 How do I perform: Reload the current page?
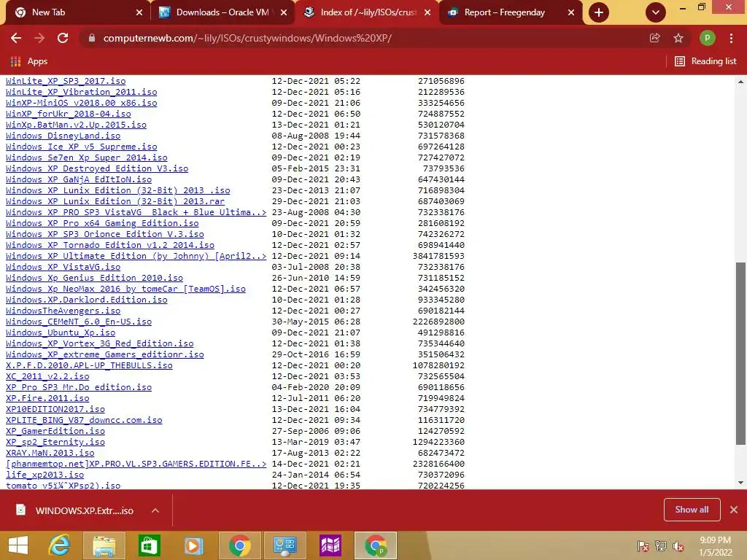pos(63,38)
